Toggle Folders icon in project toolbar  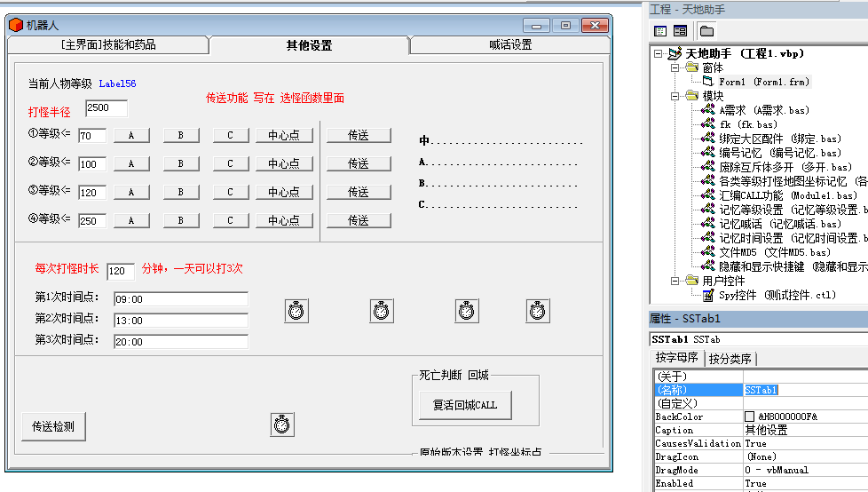coord(706,31)
